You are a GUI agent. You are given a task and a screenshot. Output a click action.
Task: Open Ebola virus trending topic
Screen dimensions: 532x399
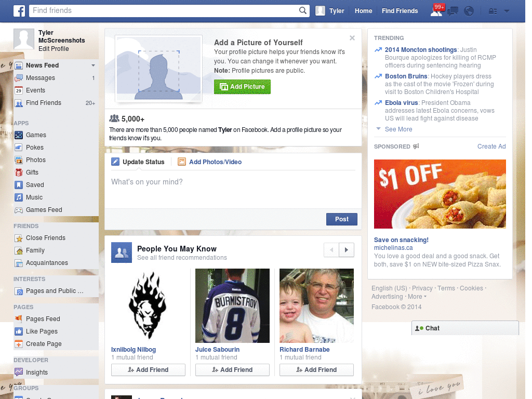pos(402,103)
